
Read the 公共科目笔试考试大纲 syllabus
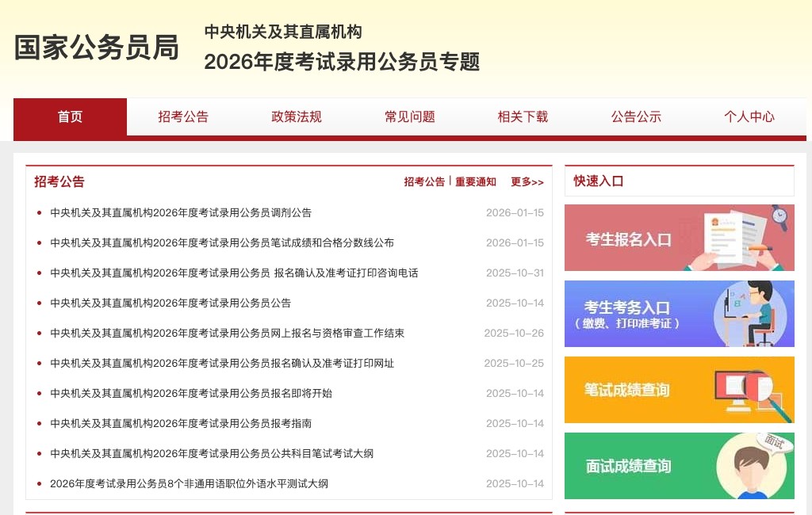[x=207, y=453]
